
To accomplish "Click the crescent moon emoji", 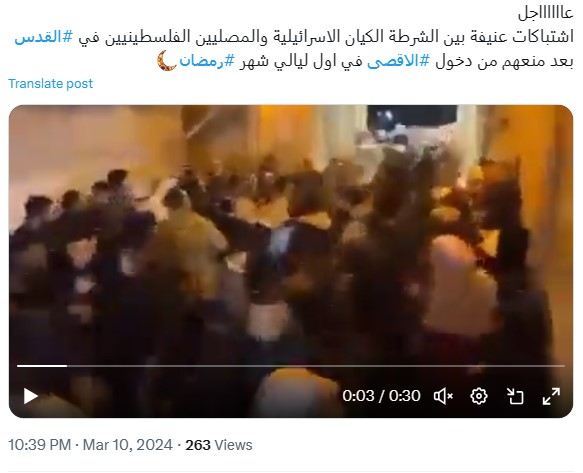I will [167, 61].
